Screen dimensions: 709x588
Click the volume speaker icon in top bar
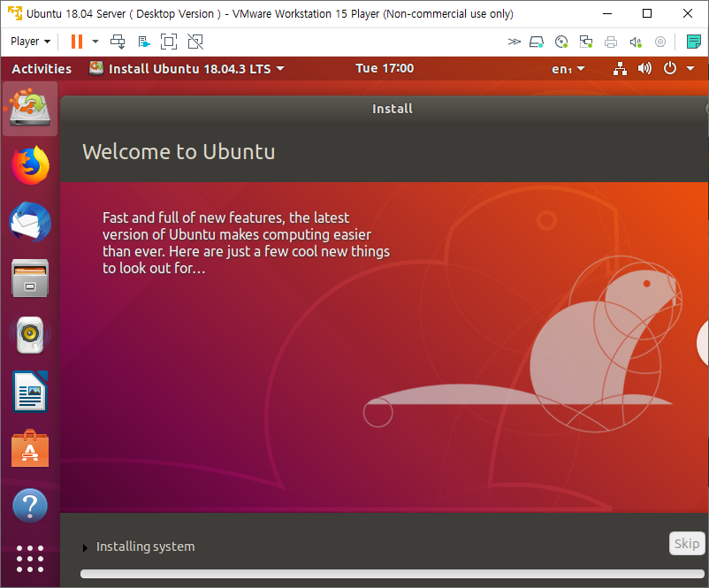[x=644, y=69]
